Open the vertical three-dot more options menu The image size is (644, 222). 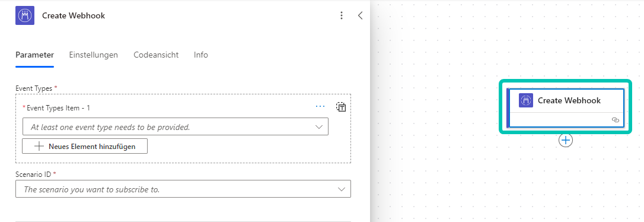[342, 15]
